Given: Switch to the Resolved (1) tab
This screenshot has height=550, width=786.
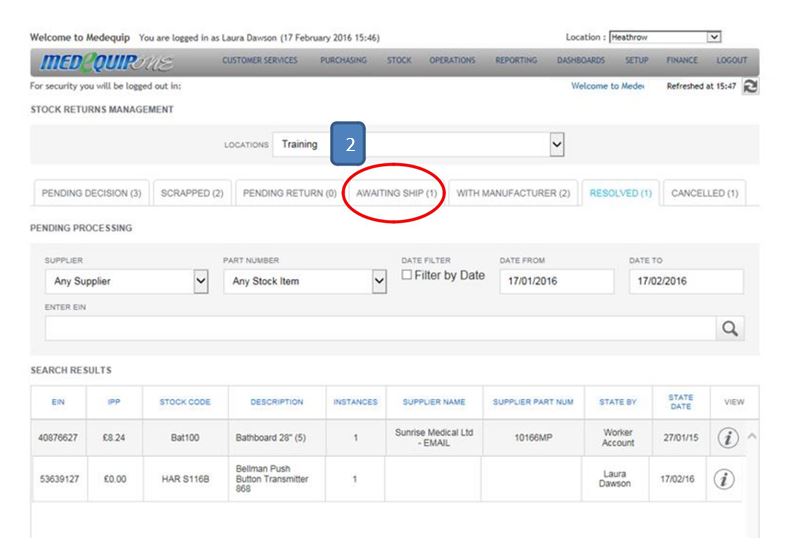Looking at the screenshot, I should 621,193.
